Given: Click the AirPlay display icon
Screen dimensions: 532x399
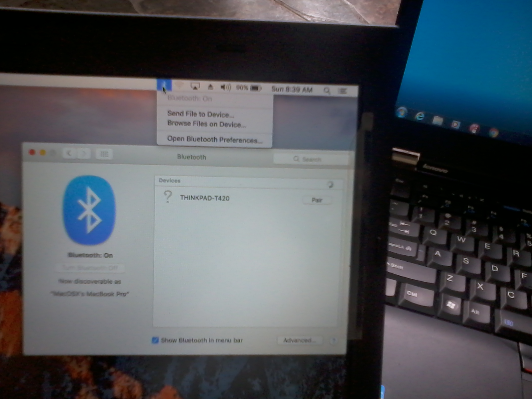Looking at the screenshot, I should tap(195, 87).
